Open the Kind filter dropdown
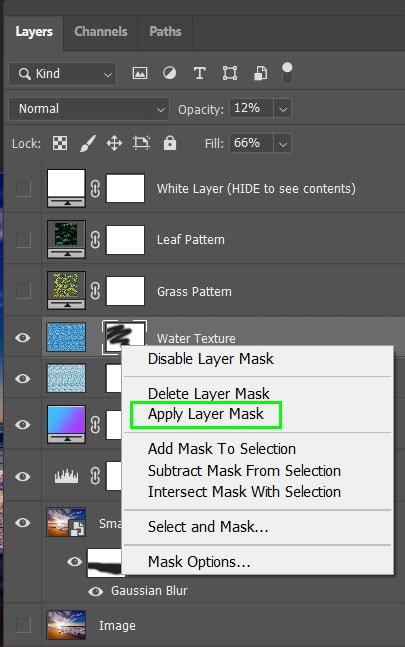Screen dimensions: 405x647 click(x=62, y=74)
